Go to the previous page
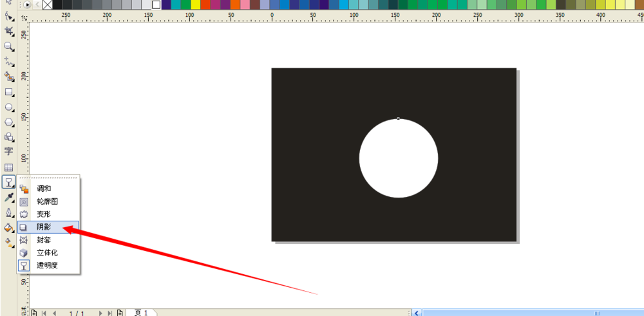644x316 pixels. [54, 313]
